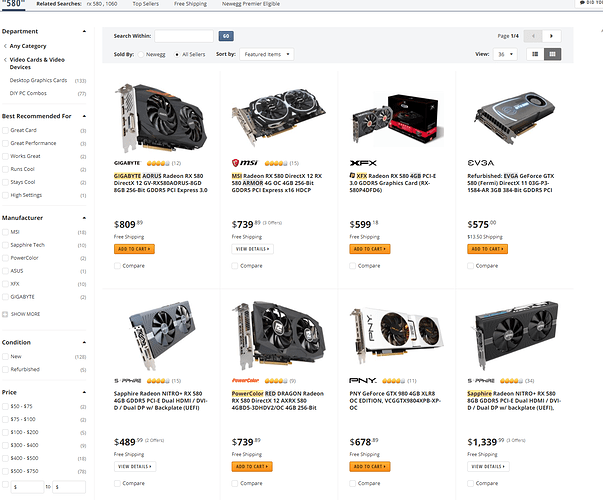Focus the Search Within text field
Viewport: 603px width, 500px height.
pyautogui.click(x=184, y=36)
